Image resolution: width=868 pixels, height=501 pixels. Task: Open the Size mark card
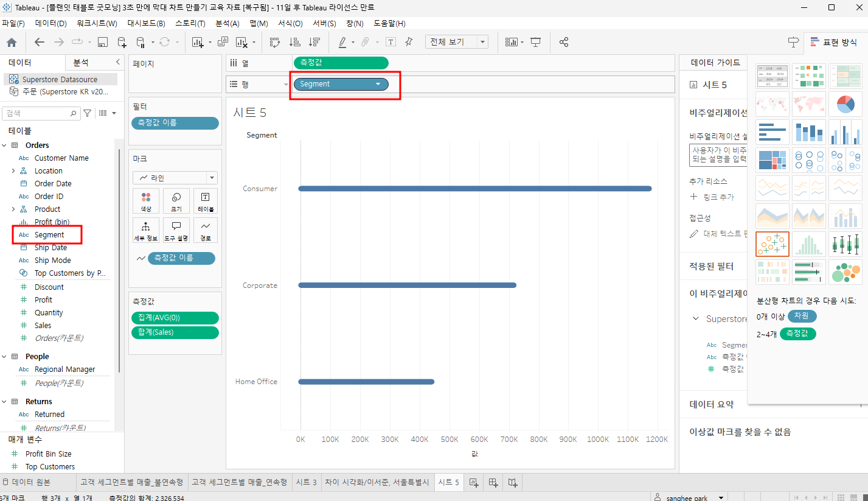(x=176, y=201)
